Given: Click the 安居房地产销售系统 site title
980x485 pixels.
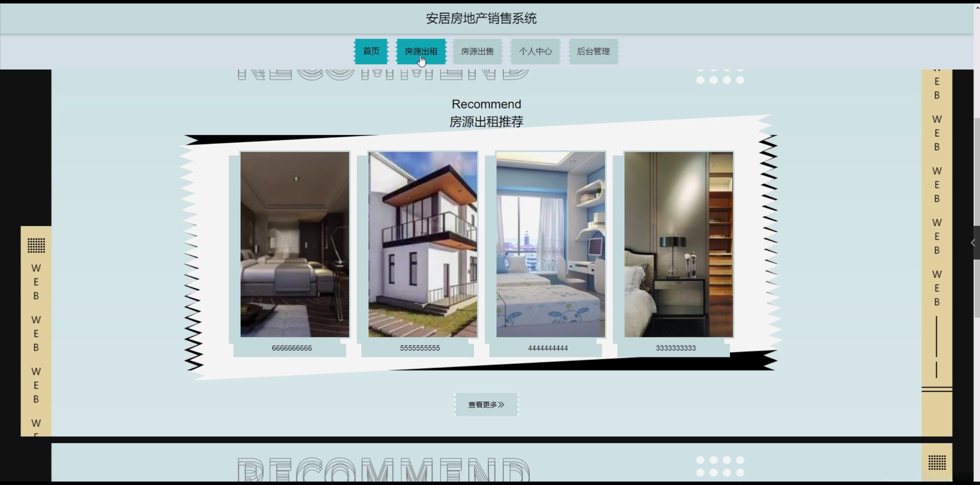Looking at the screenshot, I should click(481, 18).
